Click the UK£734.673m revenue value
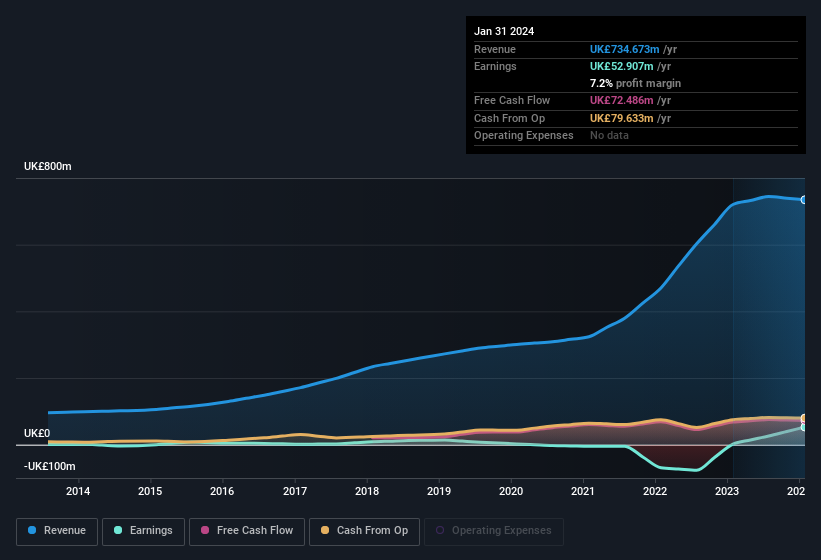The image size is (821, 560). [625, 49]
